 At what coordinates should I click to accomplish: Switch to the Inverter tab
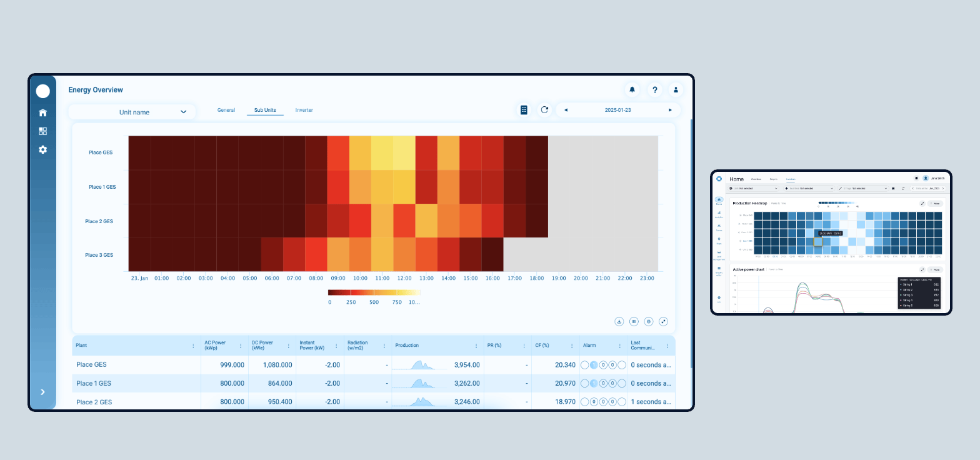(x=304, y=110)
